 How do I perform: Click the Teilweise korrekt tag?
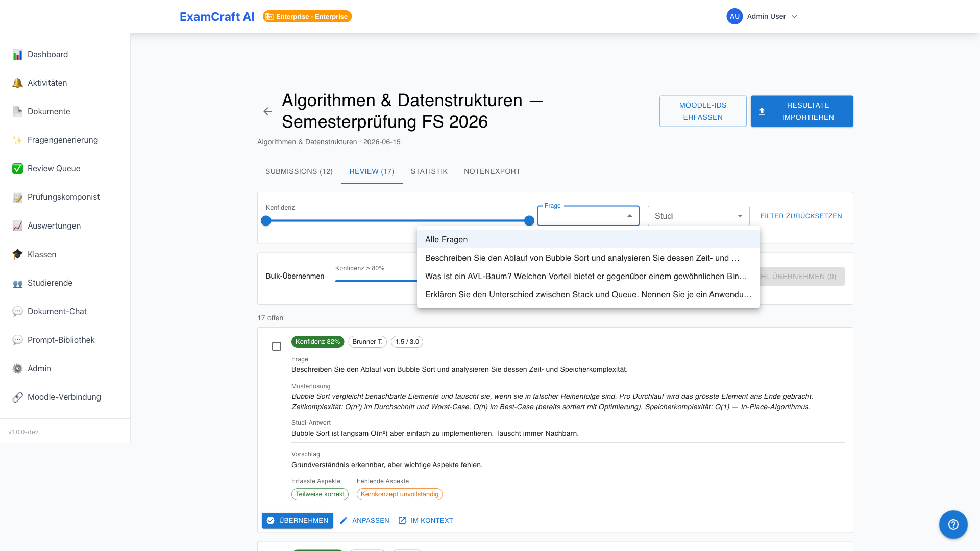(x=320, y=494)
